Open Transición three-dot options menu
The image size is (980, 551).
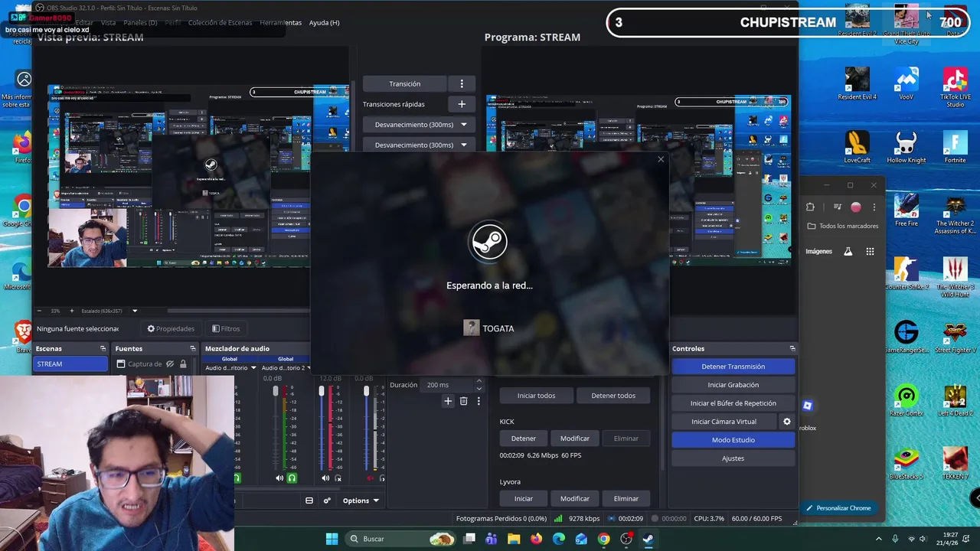pos(462,83)
